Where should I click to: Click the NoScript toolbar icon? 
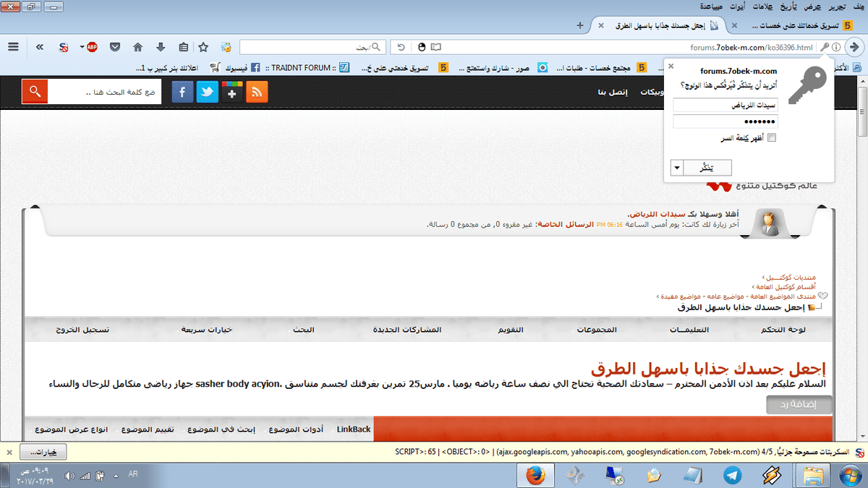[x=64, y=47]
